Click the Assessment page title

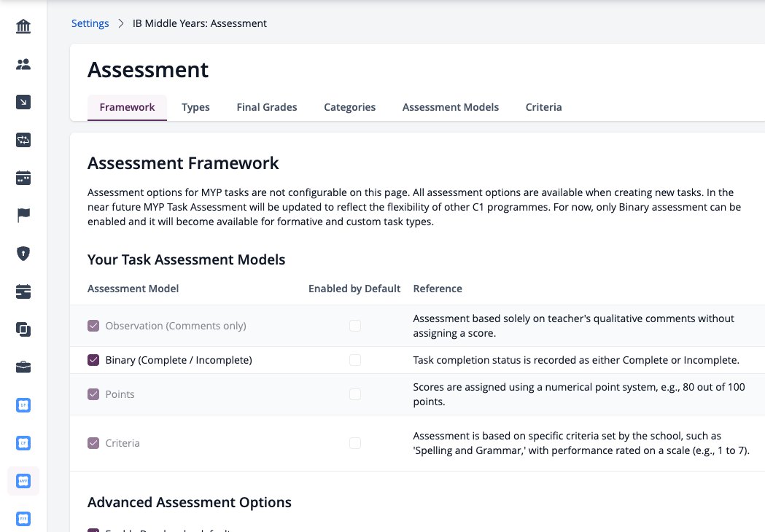click(x=148, y=70)
